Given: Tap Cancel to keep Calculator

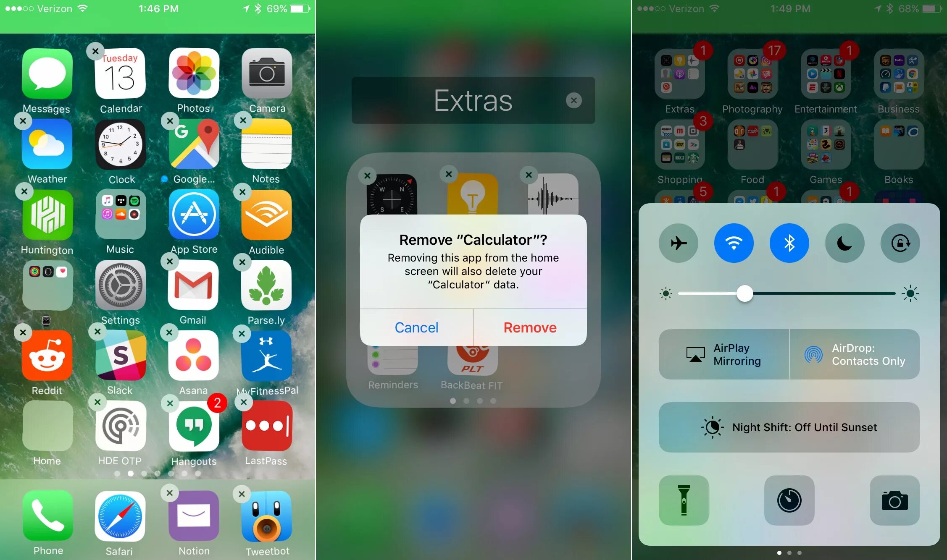Looking at the screenshot, I should point(417,327).
